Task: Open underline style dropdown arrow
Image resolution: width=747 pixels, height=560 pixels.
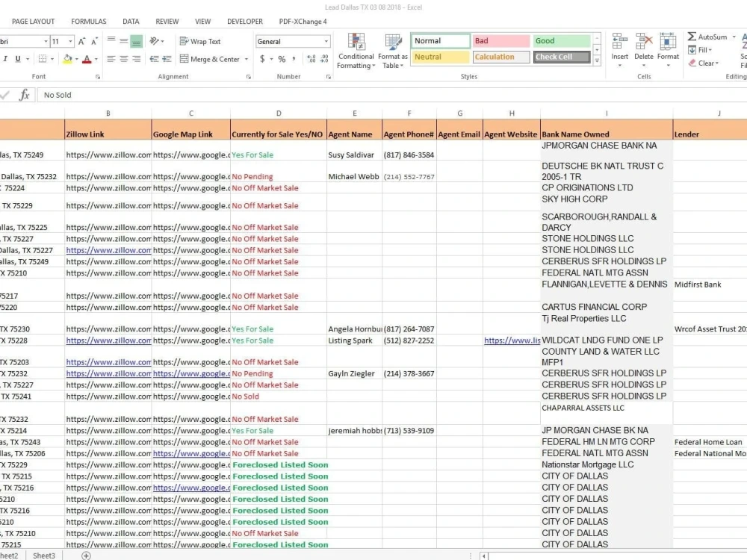Action: [28, 59]
